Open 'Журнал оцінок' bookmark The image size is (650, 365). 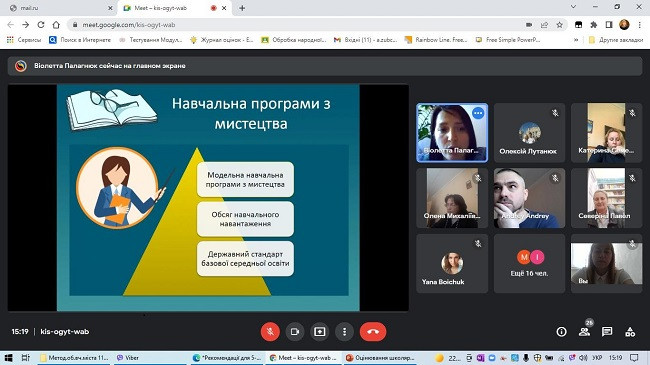pos(221,40)
